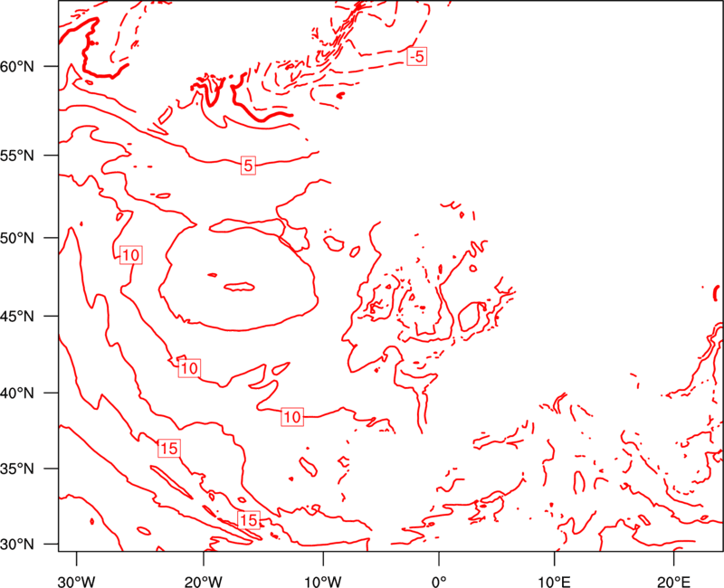Select the 30°W longitude label
The height and width of the screenshot is (588, 724).
(x=77, y=582)
